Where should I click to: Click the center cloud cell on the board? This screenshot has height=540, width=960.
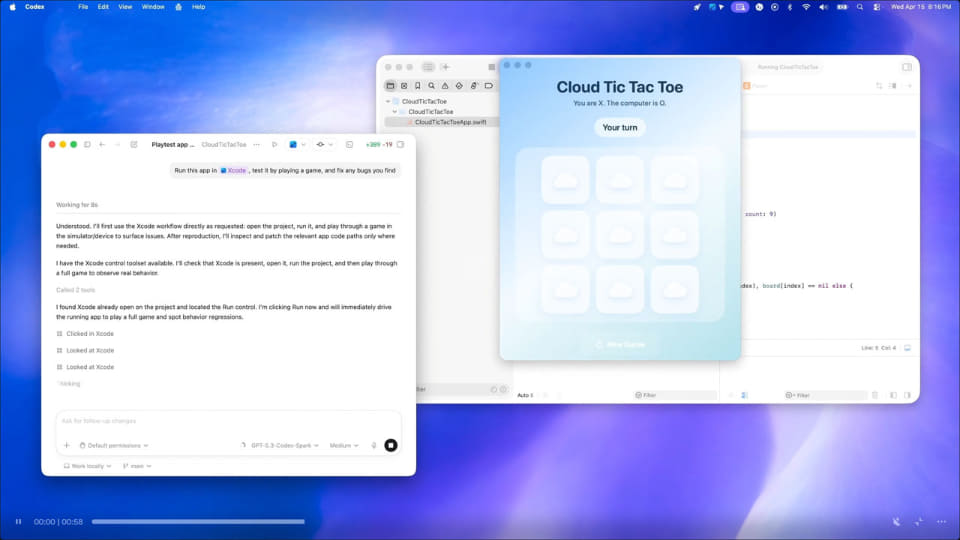(620, 234)
